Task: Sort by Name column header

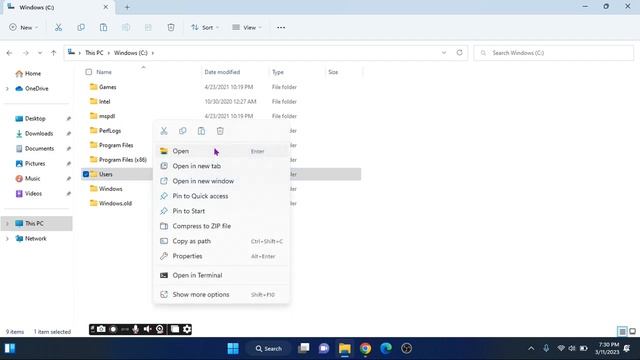Action: (104, 72)
